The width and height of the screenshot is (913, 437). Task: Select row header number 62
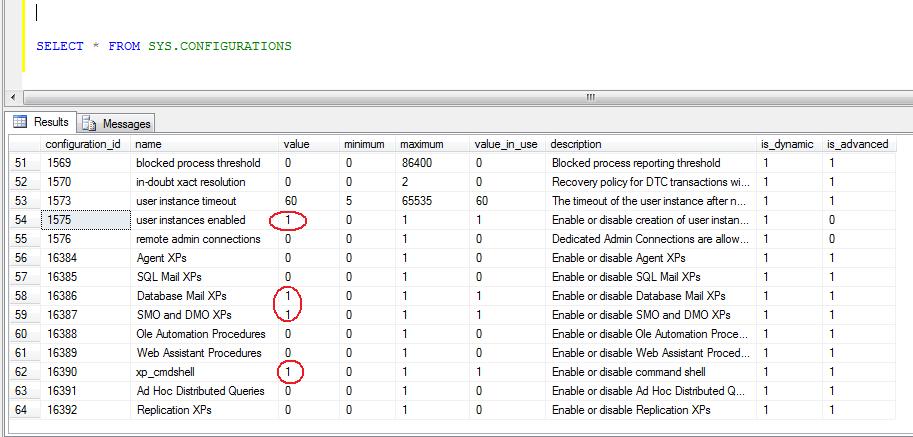(24, 372)
